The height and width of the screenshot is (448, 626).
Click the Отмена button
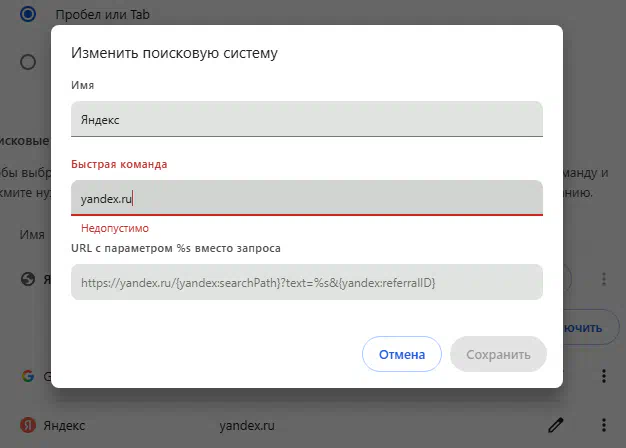click(402, 354)
